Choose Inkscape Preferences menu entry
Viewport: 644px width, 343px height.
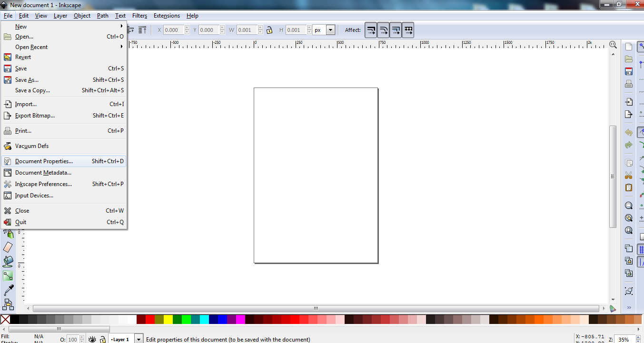point(64,184)
